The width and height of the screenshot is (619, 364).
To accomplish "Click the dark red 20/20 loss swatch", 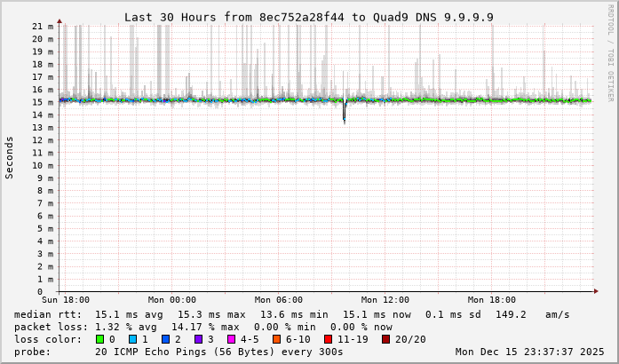I will [386, 339].
